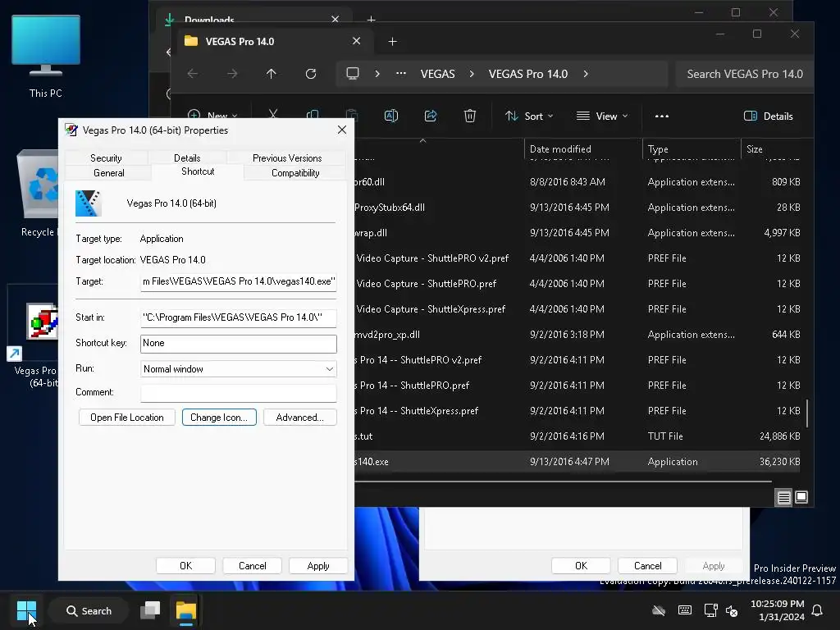Click VEGAS Pro 14.0 breadcrumb segment

click(527, 74)
